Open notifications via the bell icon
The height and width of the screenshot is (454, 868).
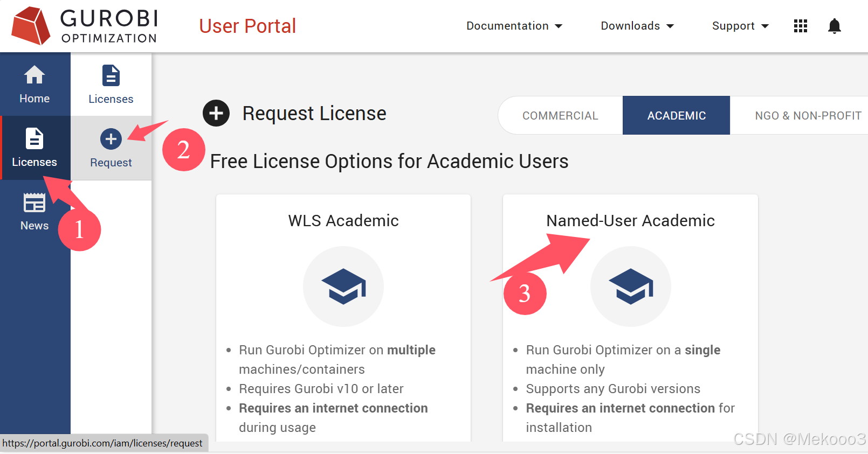tap(834, 25)
